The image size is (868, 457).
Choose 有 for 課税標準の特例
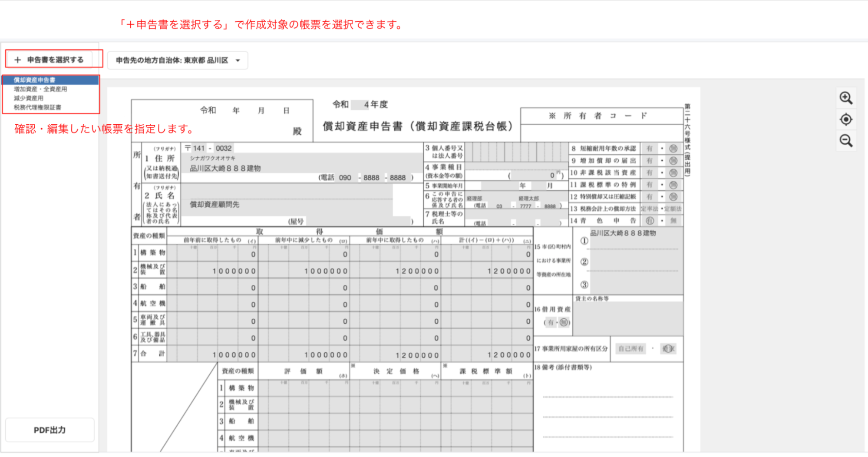pos(650,185)
